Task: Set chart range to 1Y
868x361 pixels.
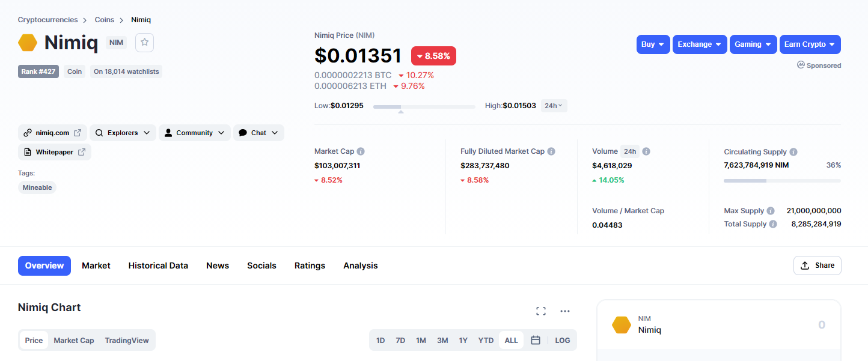Action: pyautogui.click(x=463, y=340)
